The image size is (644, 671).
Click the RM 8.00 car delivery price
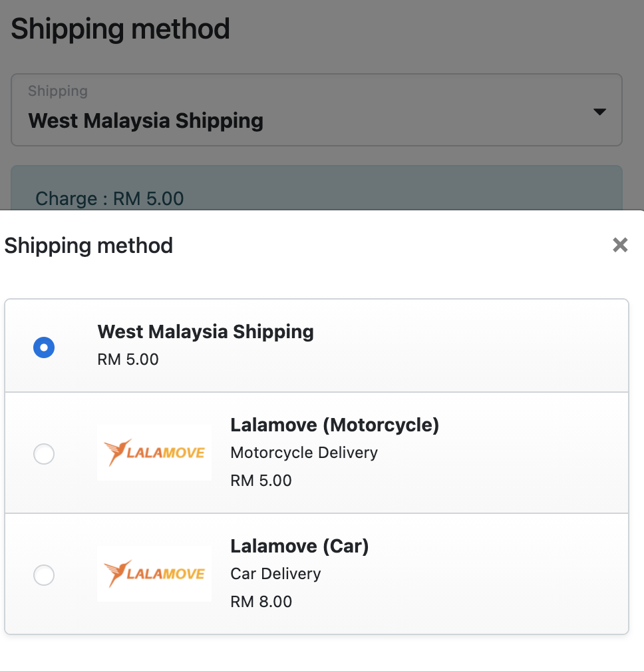pos(261,602)
